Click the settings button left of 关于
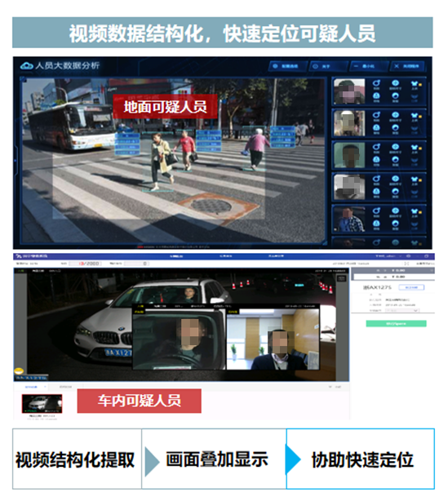Image resolution: width=448 pixels, height=497 pixels. [x=288, y=66]
